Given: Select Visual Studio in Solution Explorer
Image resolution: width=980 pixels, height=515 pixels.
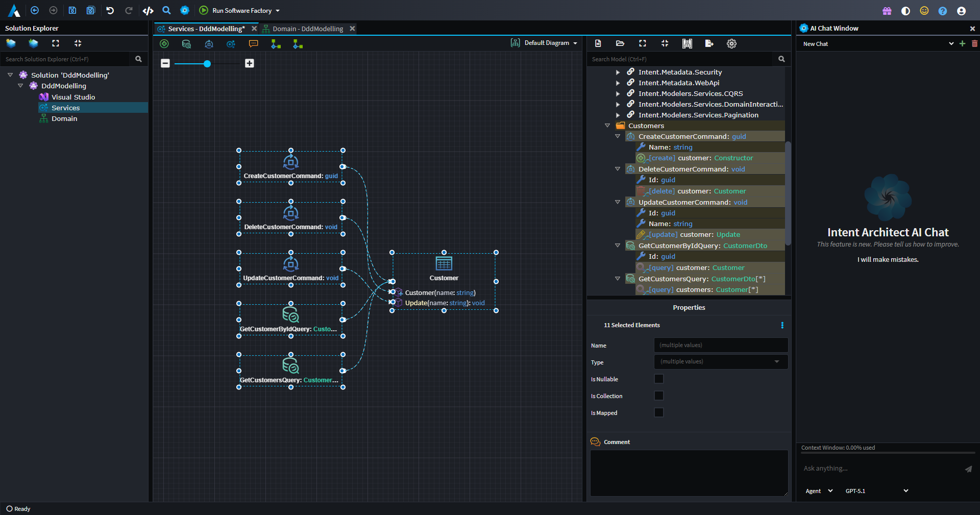Looking at the screenshot, I should pyautogui.click(x=73, y=97).
